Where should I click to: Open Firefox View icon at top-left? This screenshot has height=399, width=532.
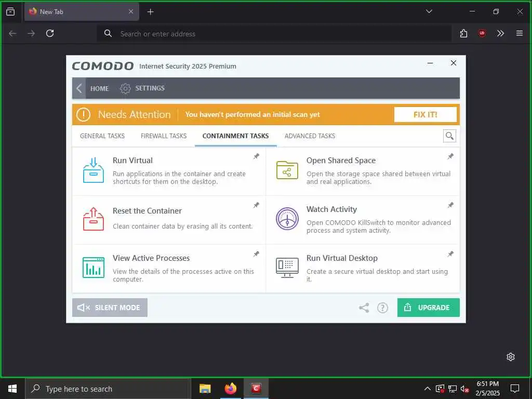[10, 11]
